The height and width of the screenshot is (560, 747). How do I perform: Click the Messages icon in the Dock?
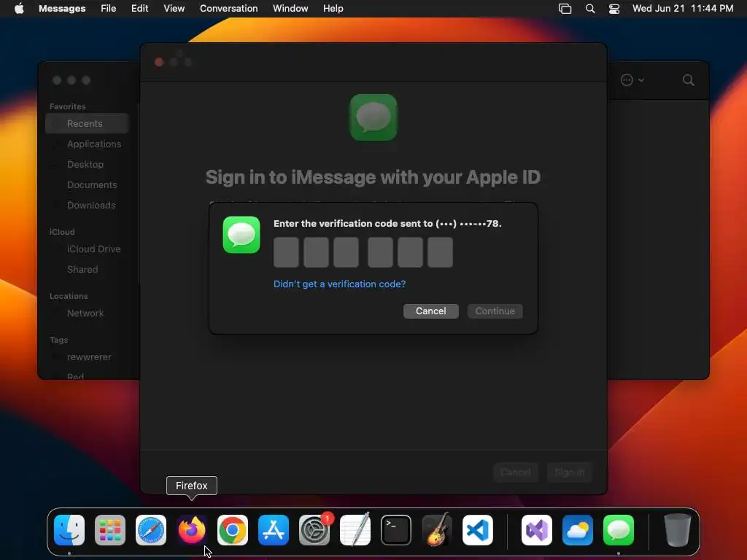[x=619, y=530]
